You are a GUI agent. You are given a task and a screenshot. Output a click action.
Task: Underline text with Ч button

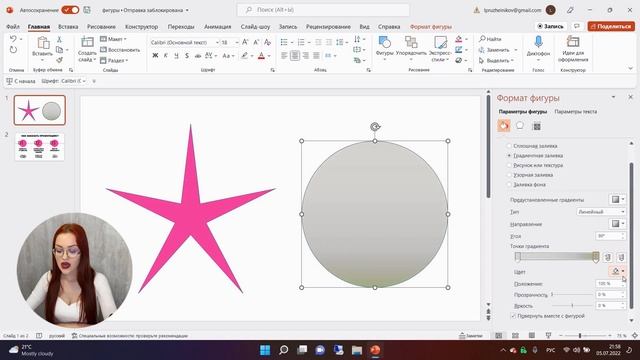coord(176,56)
